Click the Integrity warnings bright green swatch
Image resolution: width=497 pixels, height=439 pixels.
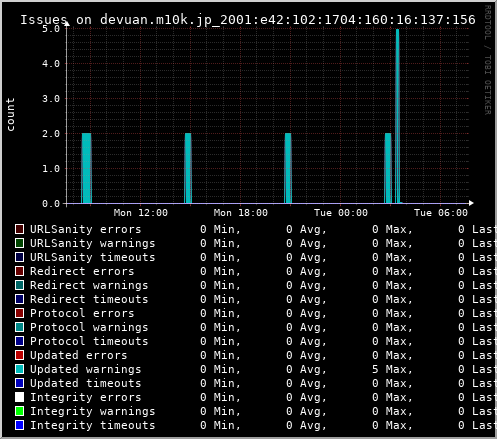[x=19, y=411]
